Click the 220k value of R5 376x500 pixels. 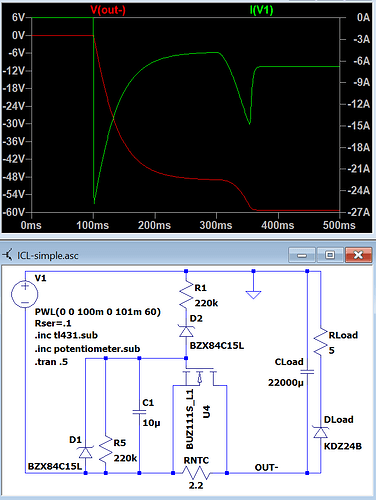125,458
